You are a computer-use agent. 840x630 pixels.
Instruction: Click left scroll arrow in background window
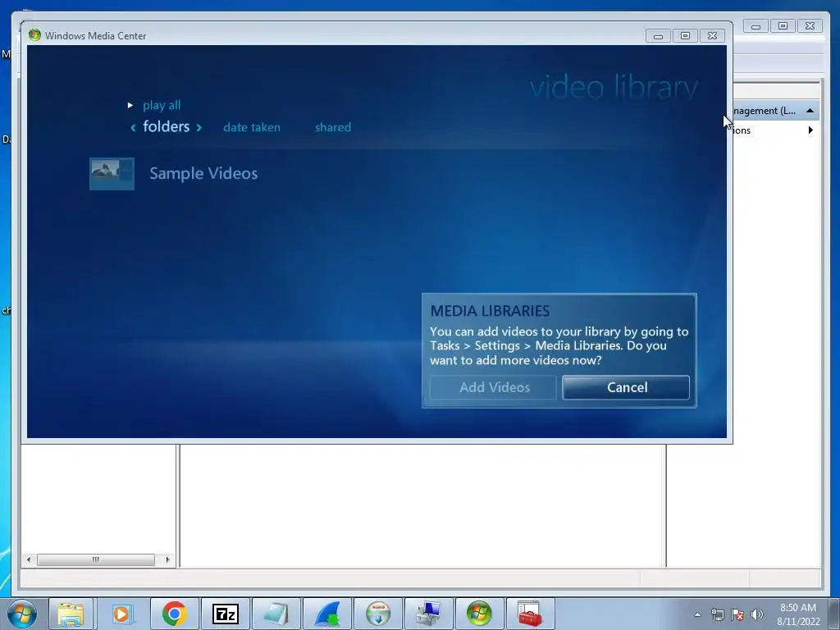point(29,559)
